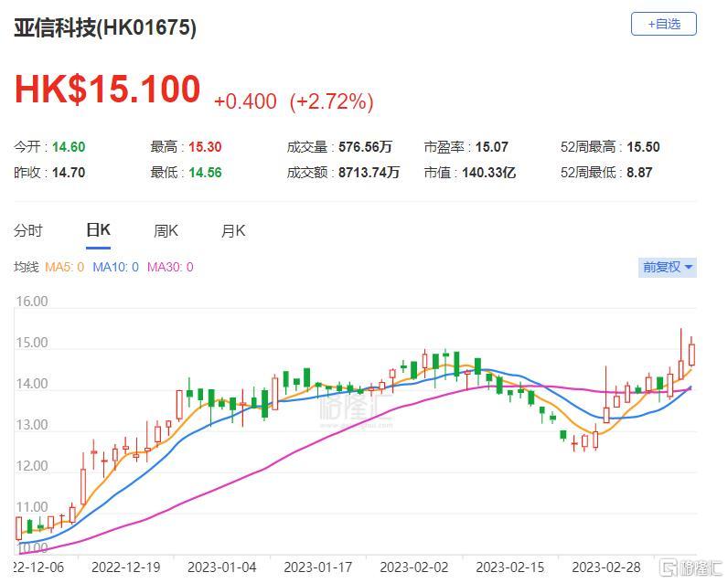Click the 16.00 y-axis price label

point(32,302)
